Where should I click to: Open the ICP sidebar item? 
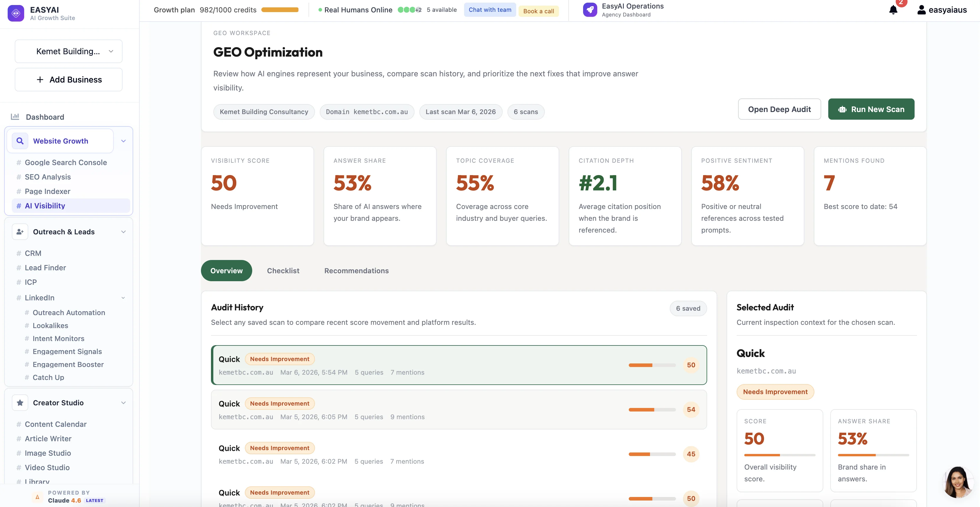(x=31, y=282)
